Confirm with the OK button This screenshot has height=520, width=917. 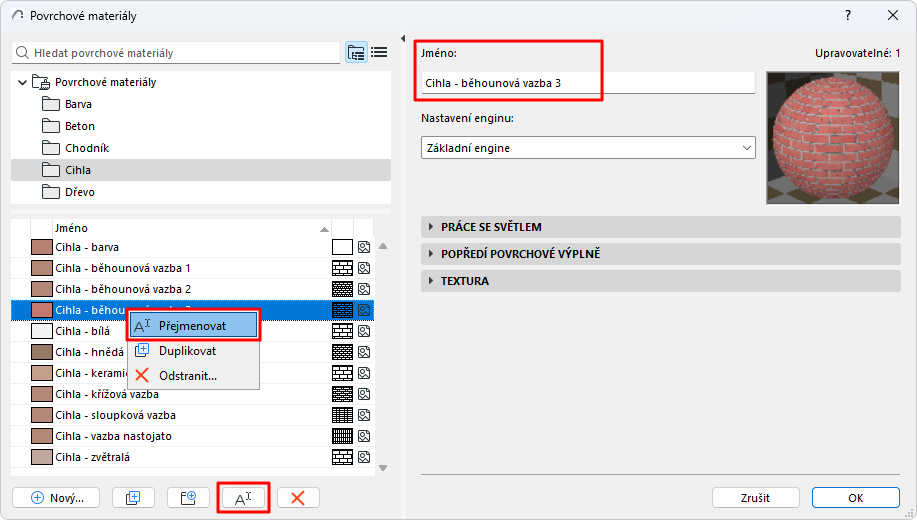pos(856,498)
